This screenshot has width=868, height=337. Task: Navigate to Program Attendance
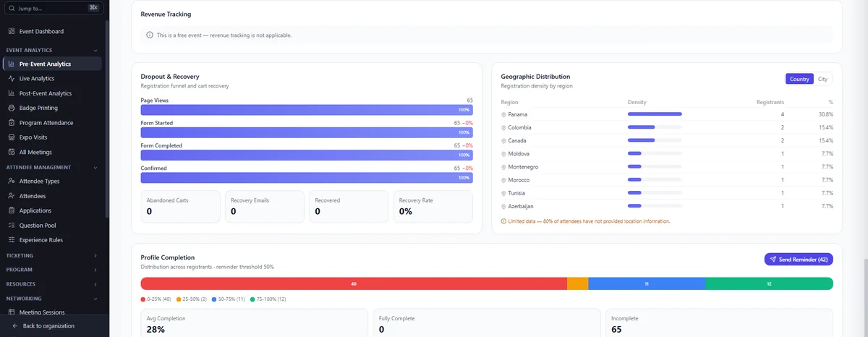[x=52, y=123]
